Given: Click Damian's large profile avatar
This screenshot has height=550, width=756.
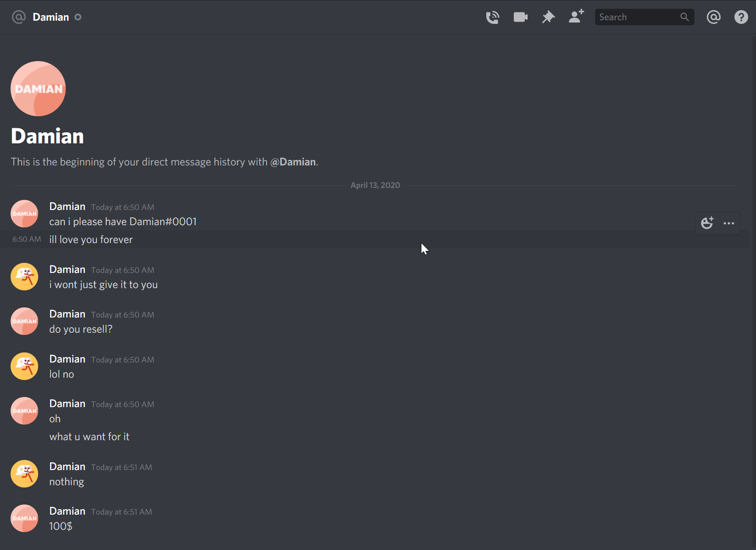Looking at the screenshot, I should coord(38,89).
